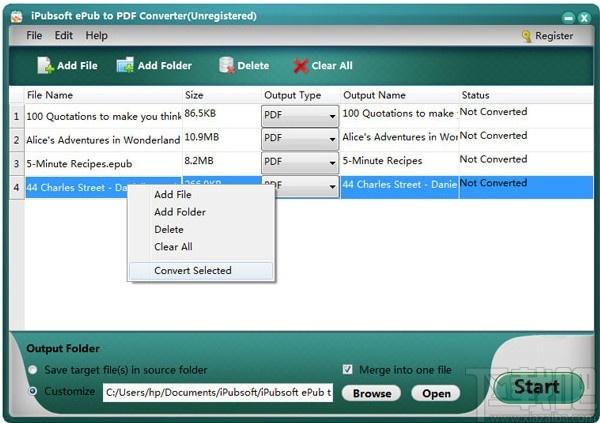600x423 pixels.
Task: Select file '100 Quotations to make you think'
Action: click(104, 116)
